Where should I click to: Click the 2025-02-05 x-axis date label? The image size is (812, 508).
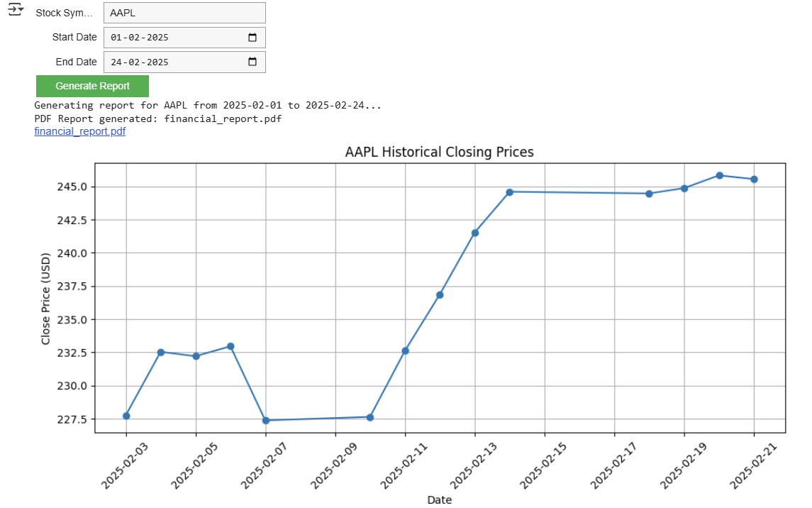194,465
